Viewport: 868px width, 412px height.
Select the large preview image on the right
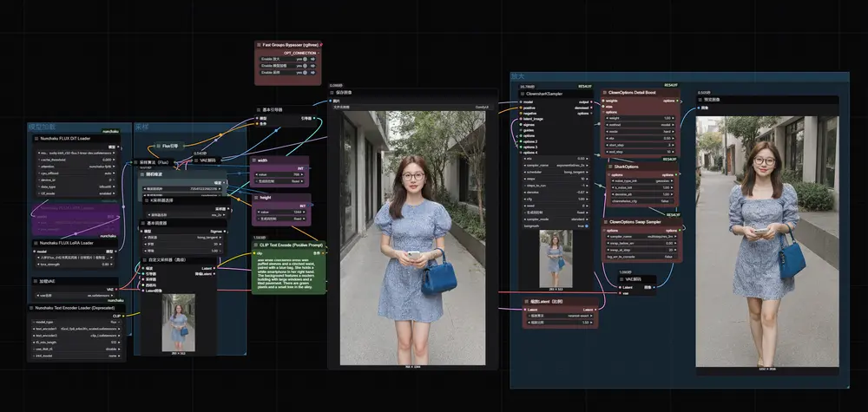tap(767, 241)
